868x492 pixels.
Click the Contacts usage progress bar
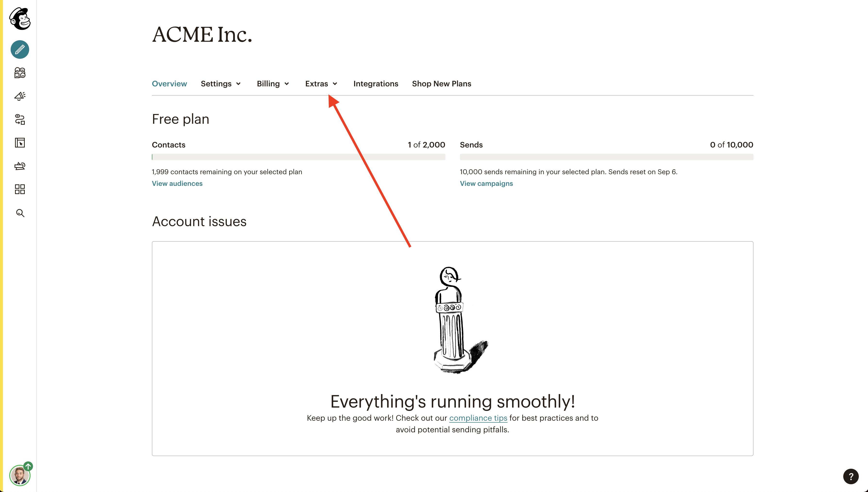click(x=299, y=157)
